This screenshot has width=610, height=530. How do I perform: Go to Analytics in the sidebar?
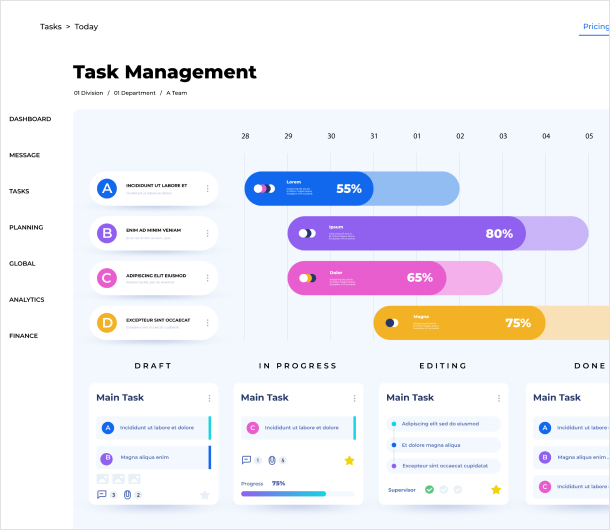pyautogui.click(x=27, y=300)
